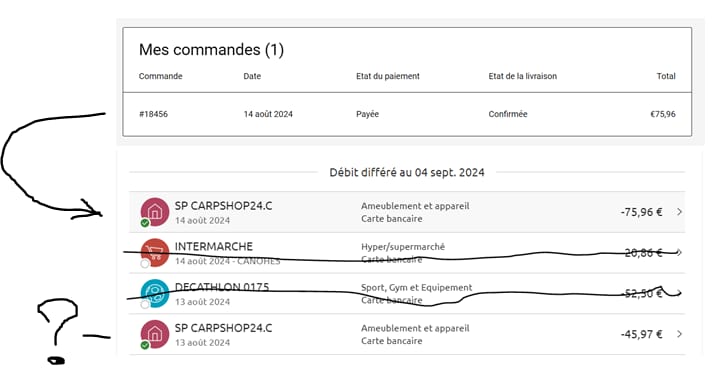The width and height of the screenshot is (716, 377).
Task: Click the INTERMARCHE shopping cart icon
Action: pyautogui.click(x=155, y=252)
